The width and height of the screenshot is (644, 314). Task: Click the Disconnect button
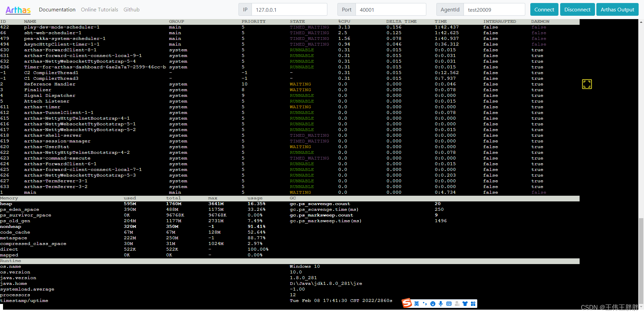tap(577, 9)
